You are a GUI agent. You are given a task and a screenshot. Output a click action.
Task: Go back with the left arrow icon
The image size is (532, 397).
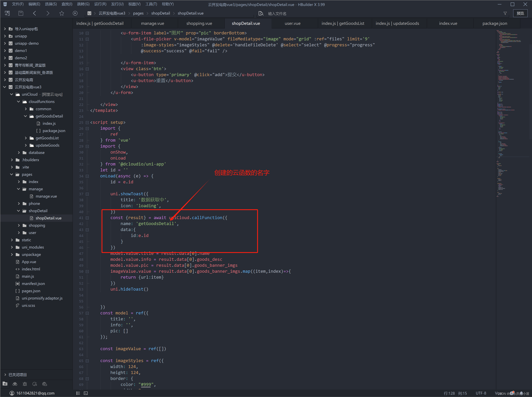pos(34,13)
